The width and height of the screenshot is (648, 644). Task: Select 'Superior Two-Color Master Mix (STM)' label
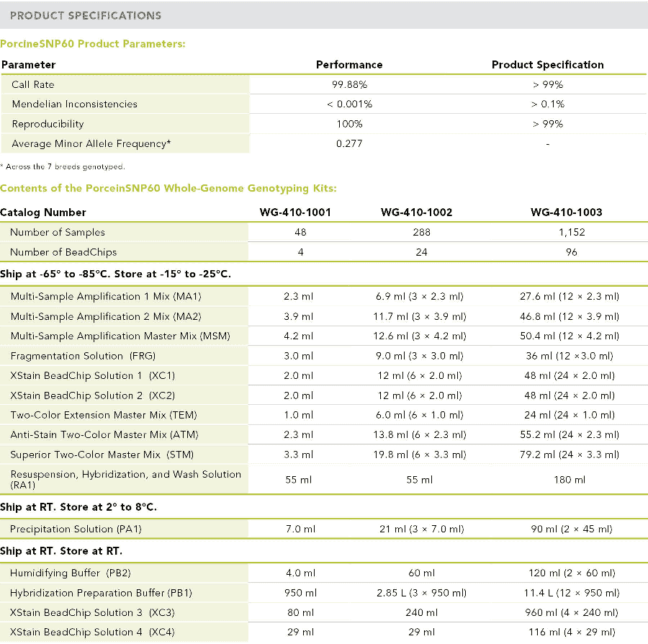(102, 455)
